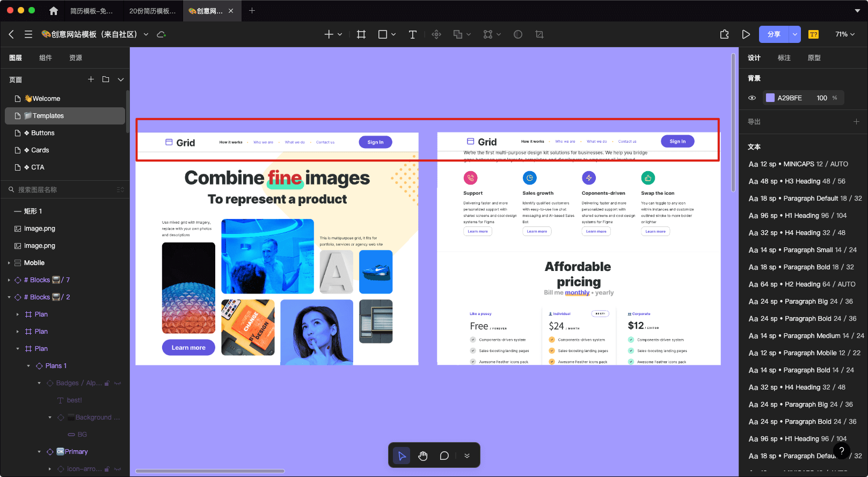Screen dimensions: 868x477
Task: Select the move cursor tool
Action: [x=402, y=456]
